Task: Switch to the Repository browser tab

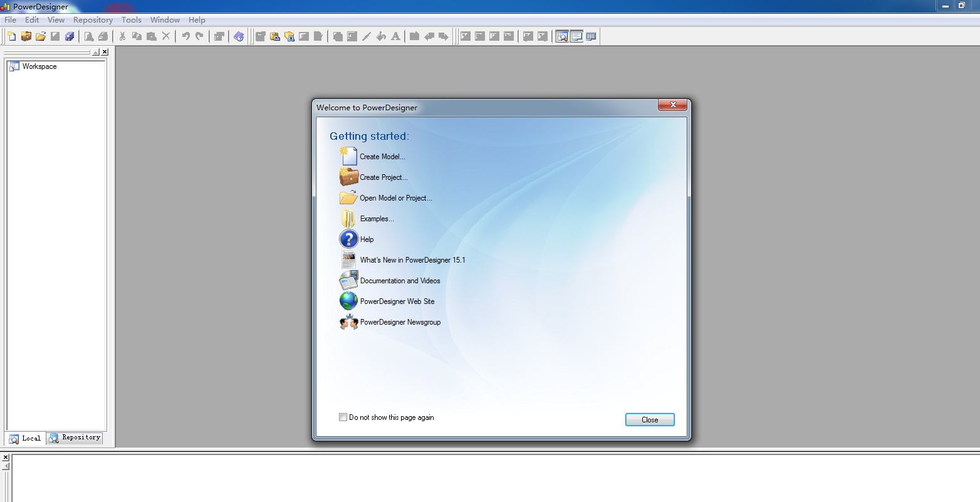Action: [x=75, y=437]
